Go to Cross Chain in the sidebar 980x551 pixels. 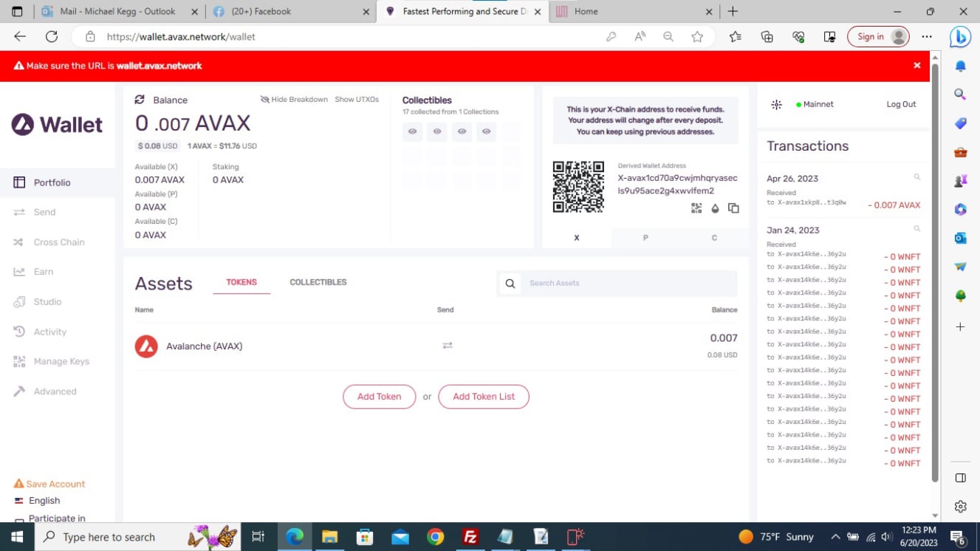click(x=58, y=242)
